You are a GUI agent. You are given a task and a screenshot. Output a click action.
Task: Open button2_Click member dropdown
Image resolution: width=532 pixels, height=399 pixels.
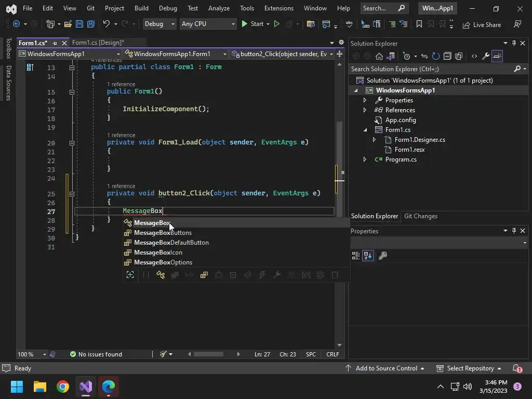pos(282,54)
